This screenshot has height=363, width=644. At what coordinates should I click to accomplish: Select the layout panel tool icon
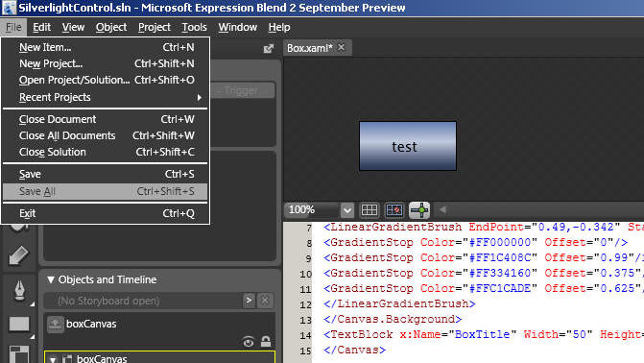pyautogui.click(x=19, y=354)
